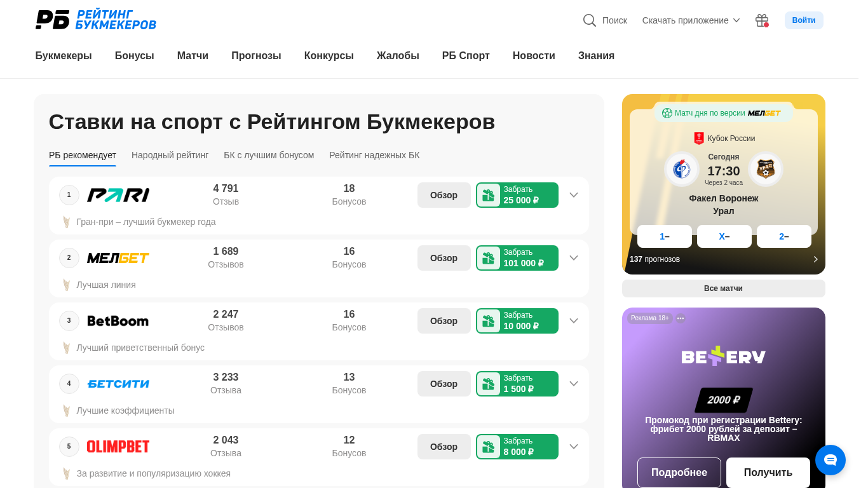Open the Olimpbet Обзор review
The height and width of the screenshot is (488, 868).
click(x=444, y=447)
